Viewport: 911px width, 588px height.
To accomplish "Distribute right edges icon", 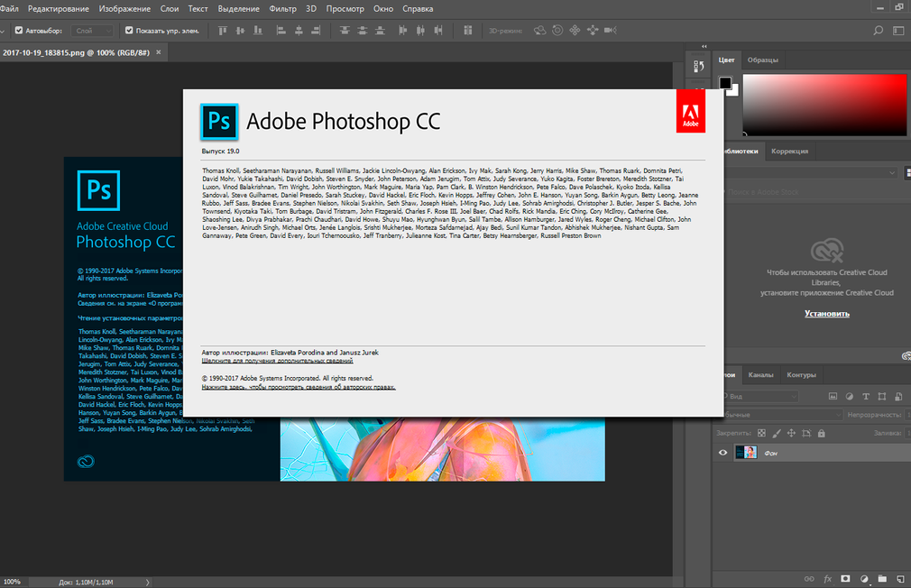I will click(x=438, y=31).
